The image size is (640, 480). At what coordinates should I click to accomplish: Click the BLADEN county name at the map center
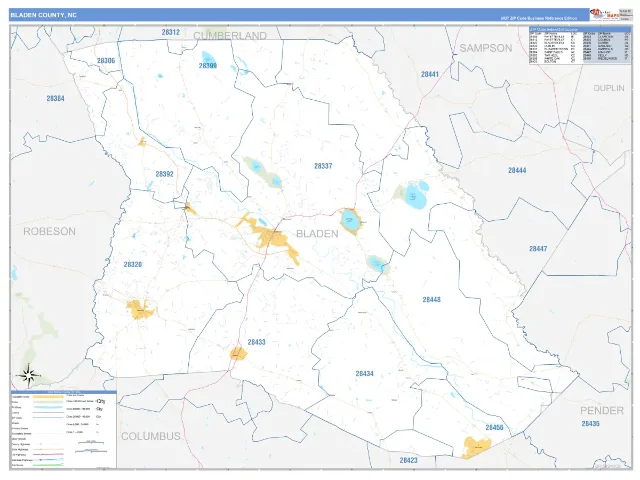[x=317, y=233]
